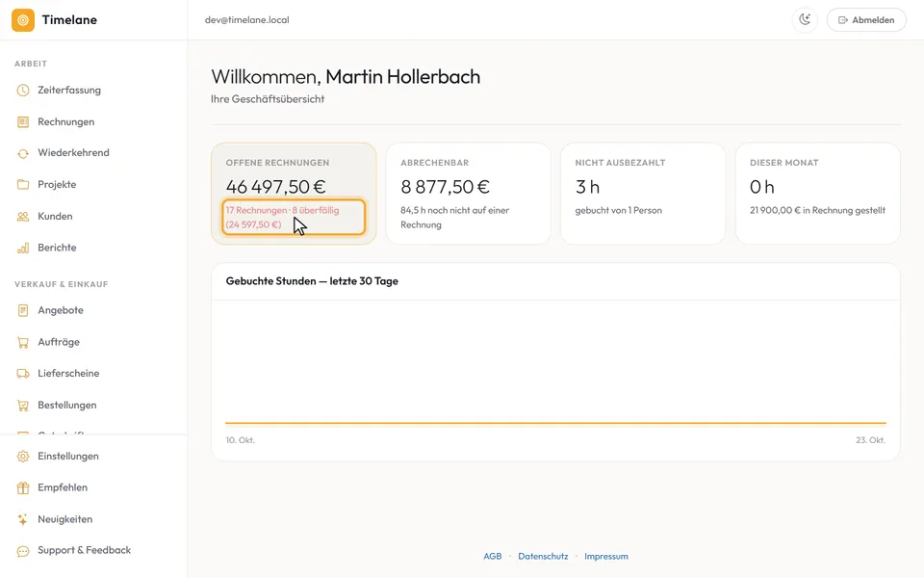
Task: Click the Zeiterfassung clock icon
Action: (x=23, y=91)
